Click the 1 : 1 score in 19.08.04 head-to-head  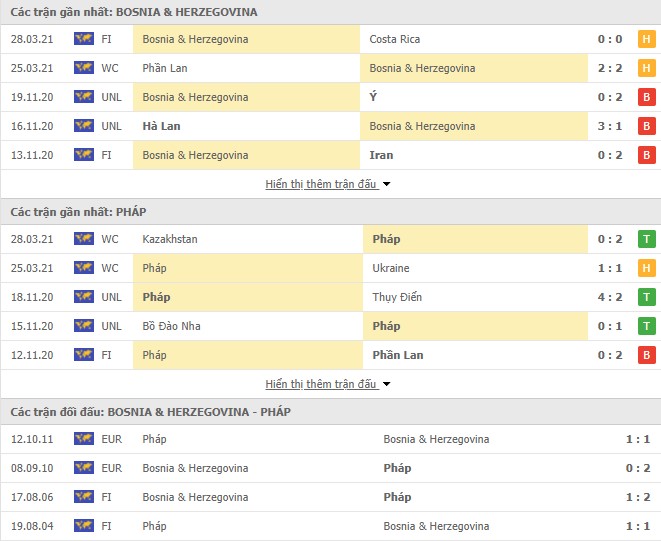click(x=638, y=526)
